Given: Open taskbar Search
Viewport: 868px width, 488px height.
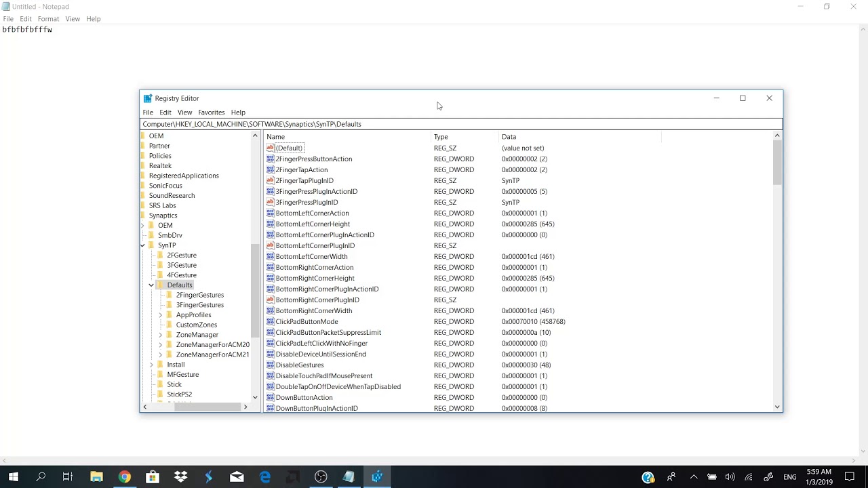Looking at the screenshot, I should pos(41,476).
